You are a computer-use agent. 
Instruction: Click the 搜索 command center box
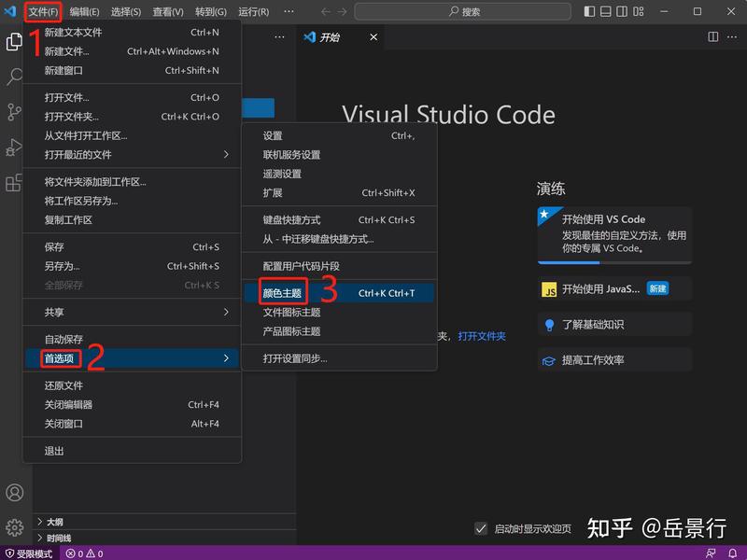[462, 11]
